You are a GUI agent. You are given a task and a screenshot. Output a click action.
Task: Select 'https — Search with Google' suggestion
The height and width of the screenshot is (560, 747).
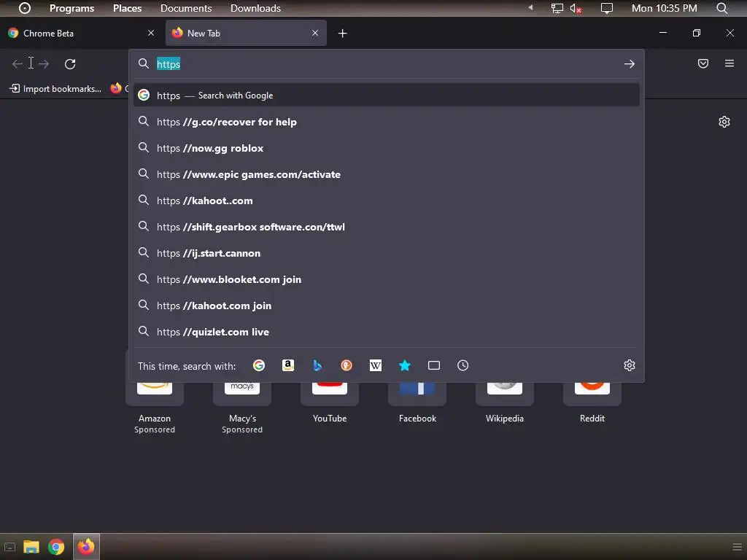tap(387, 96)
